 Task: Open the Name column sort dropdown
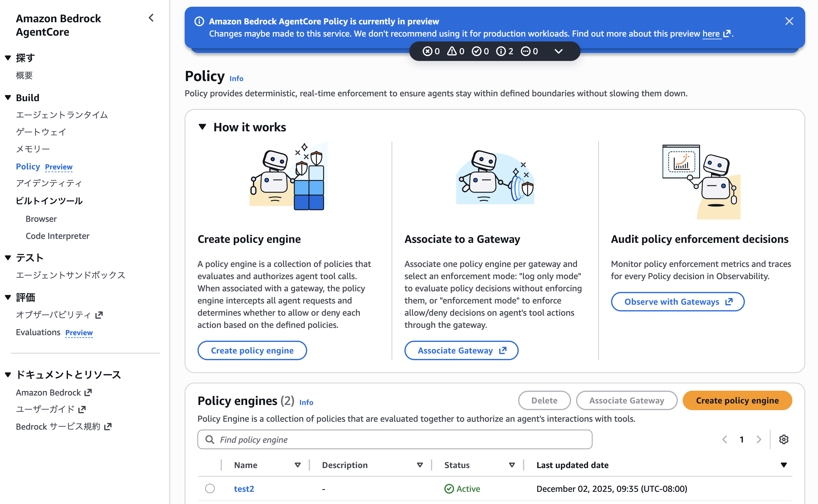(298, 465)
